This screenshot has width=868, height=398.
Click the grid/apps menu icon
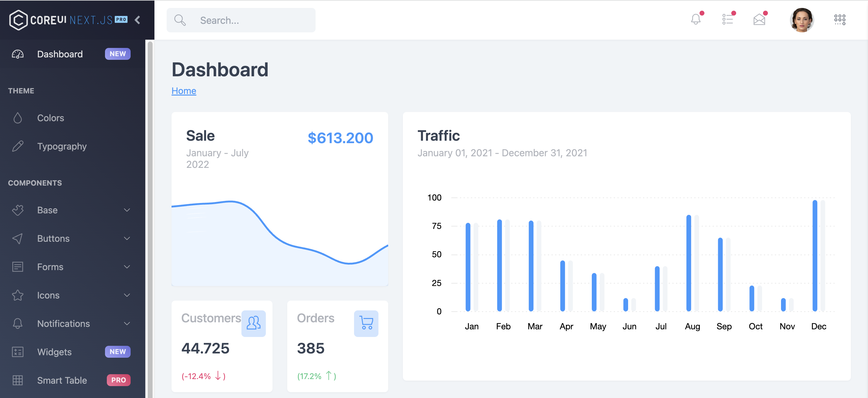coord(840,20)
